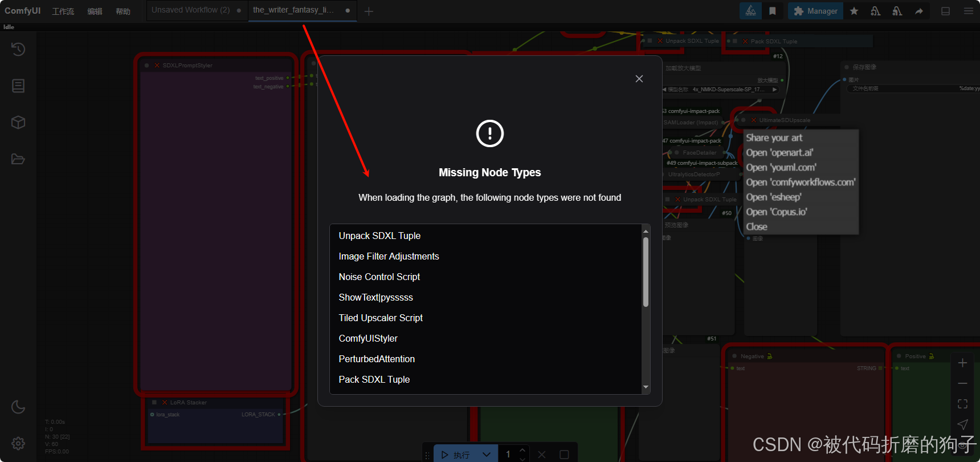
Task: Toggle the bottom panel icon
Action: pos(945,11)
